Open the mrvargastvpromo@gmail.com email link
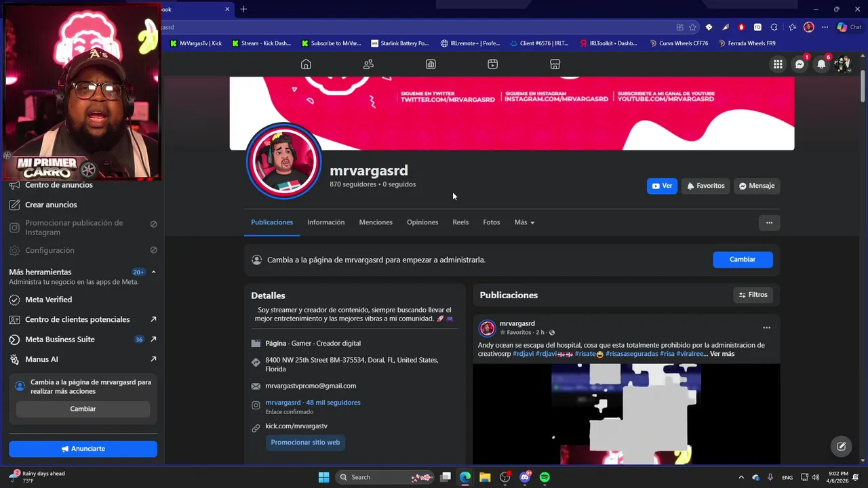The width and height of the screenshot is (868, 488). tap(311, 386)
